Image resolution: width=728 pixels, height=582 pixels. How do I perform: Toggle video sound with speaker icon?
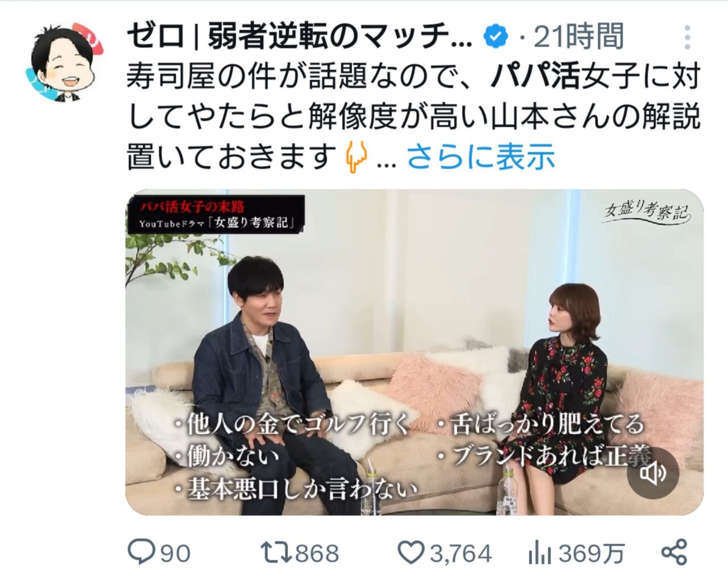[653, 473]
